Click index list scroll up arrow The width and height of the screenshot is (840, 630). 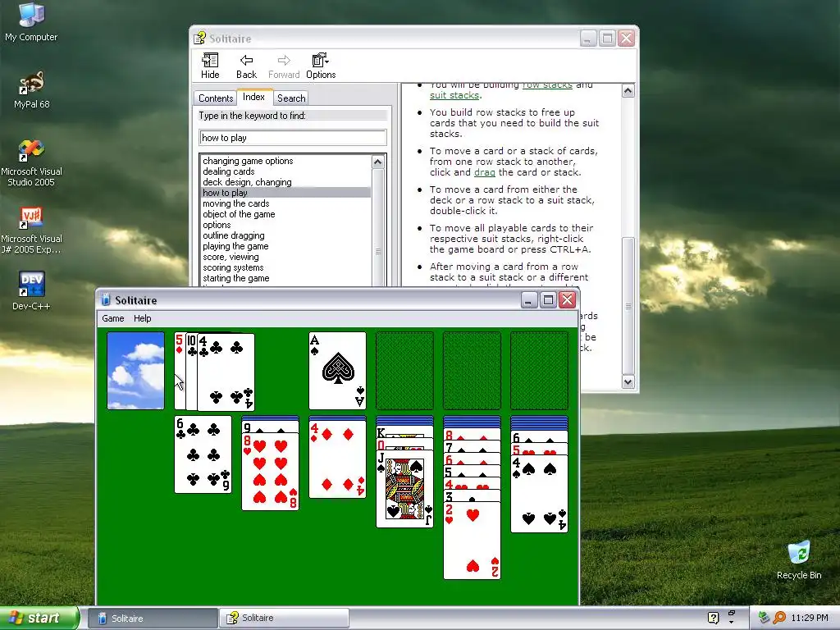coord(377,162)
